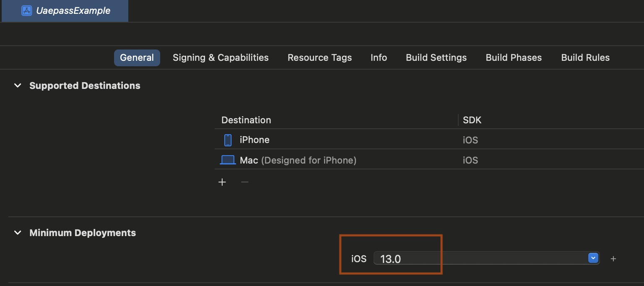This screenshot has width=644, height=286.
Task: Select the iPhone destination row
Action: coord(335,140)
